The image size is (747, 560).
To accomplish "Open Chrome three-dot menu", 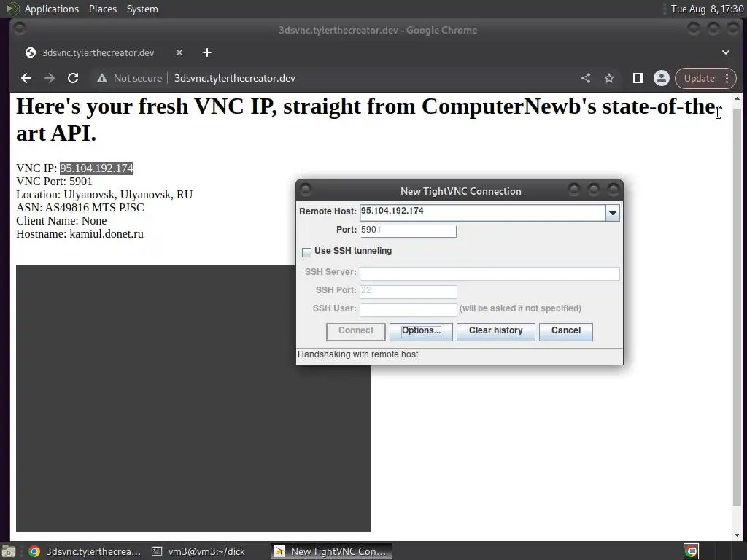I will pyautogui.click(x=727, y=78).
